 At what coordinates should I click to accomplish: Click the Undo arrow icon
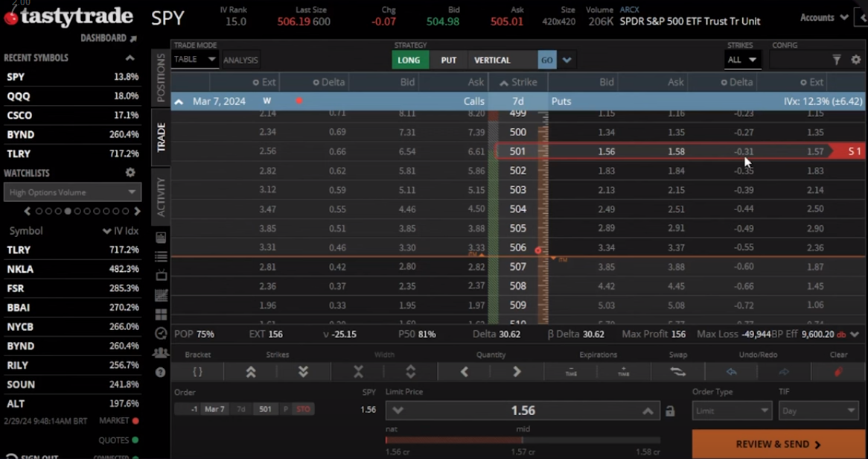click(731, 371)
